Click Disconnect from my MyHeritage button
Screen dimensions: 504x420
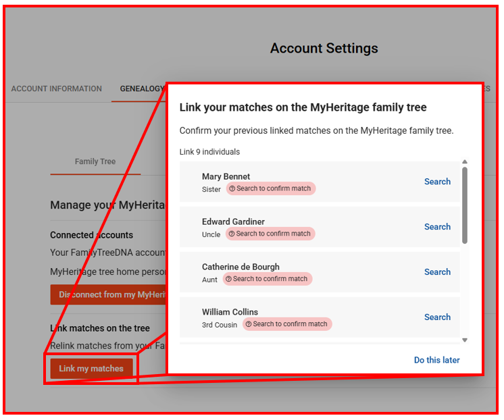[x=108, y=294]
